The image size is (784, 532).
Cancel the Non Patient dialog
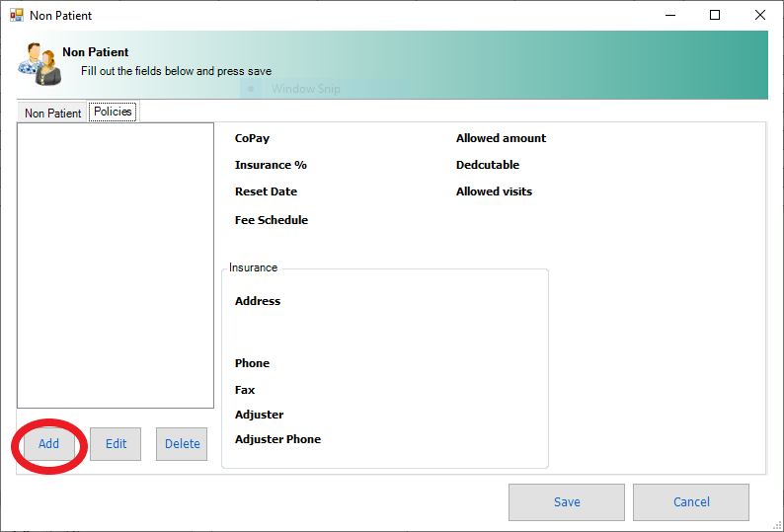coord(691,502)
